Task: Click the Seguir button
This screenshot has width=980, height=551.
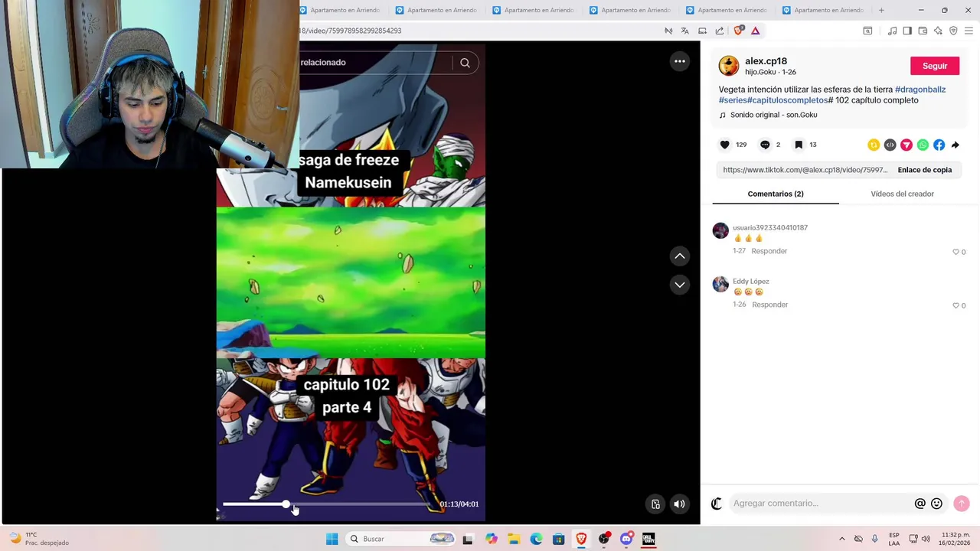Action: (935, 66)
